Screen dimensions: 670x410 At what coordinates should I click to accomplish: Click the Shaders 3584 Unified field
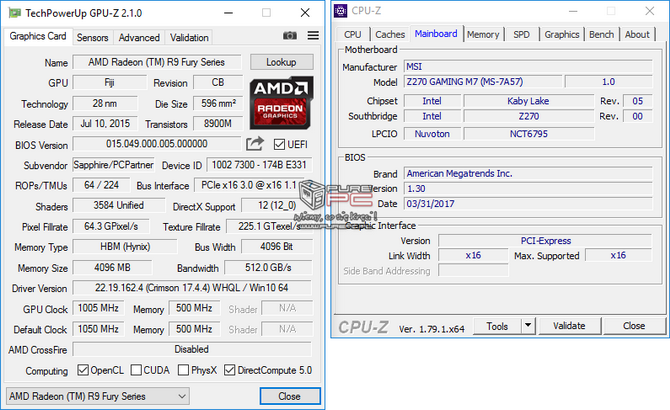(118, 205)
